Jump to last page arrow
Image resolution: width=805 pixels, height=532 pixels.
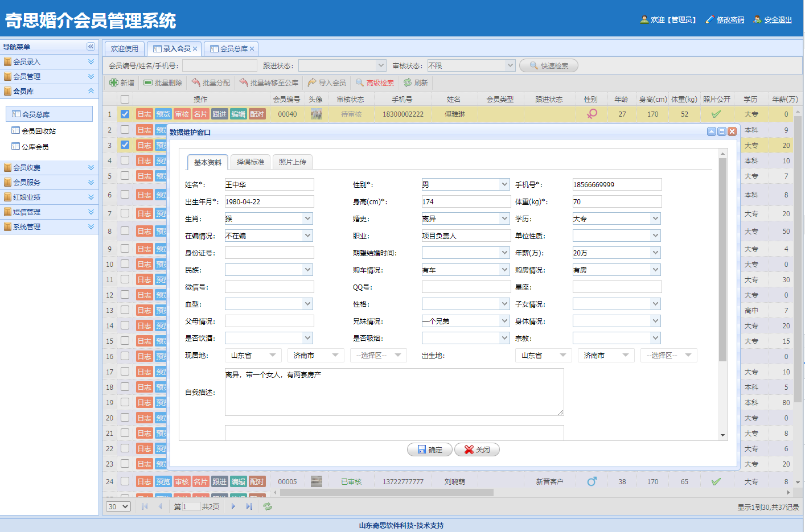249,506
